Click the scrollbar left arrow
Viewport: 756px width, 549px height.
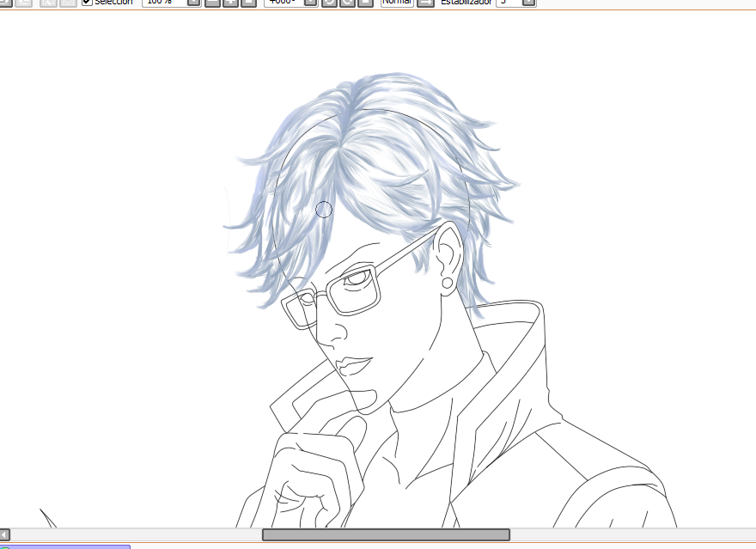coord(5,534)
